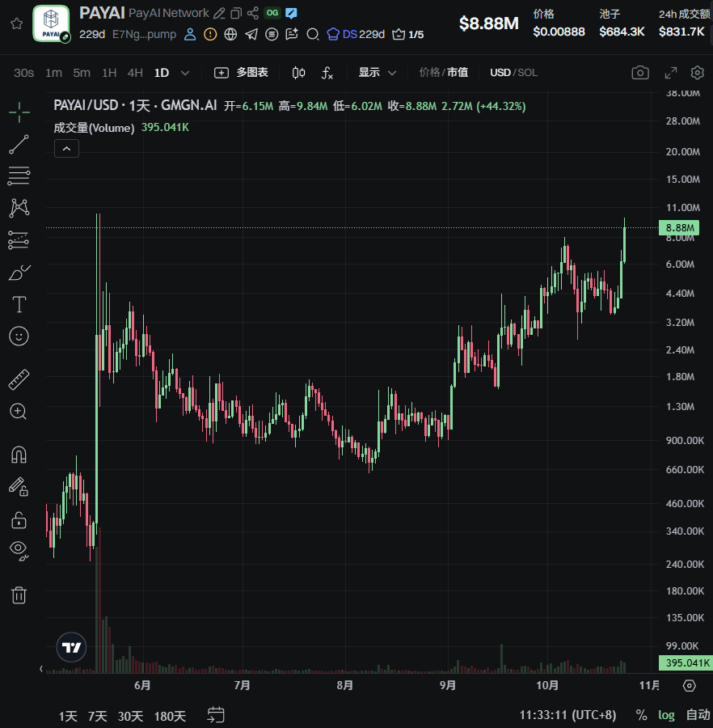Delete drawings with the trash icon
713x728 pixels.
pyautogui.click(x=19, y=595)
